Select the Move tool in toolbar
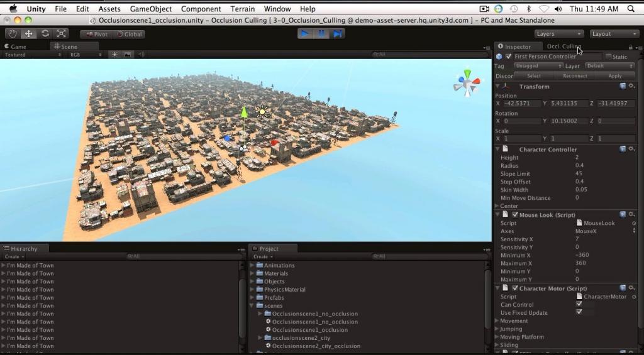644x355 pixels. pos(29,34)
